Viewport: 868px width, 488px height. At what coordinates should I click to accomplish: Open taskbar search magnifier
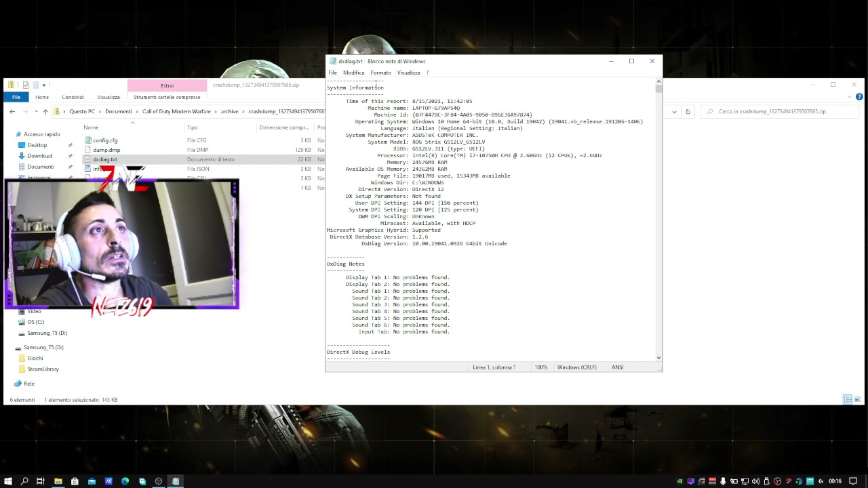point(24,481)
